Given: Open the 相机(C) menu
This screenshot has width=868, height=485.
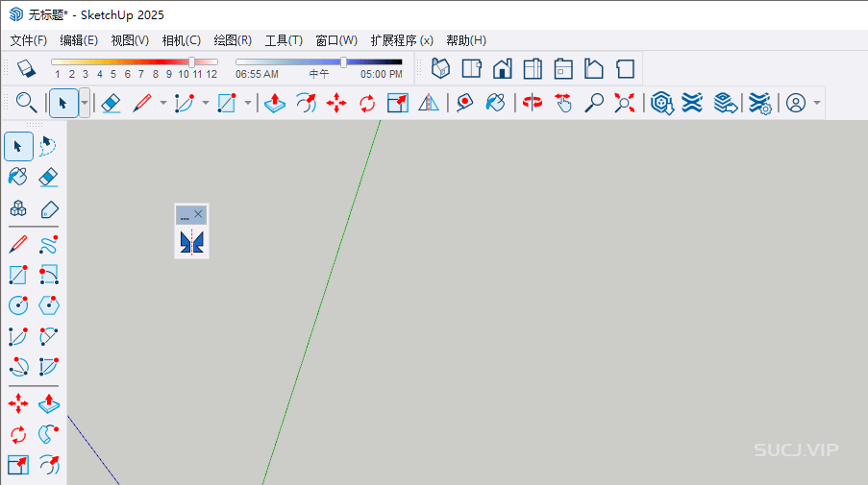Looking at the screenshot, I should point(181,40).
